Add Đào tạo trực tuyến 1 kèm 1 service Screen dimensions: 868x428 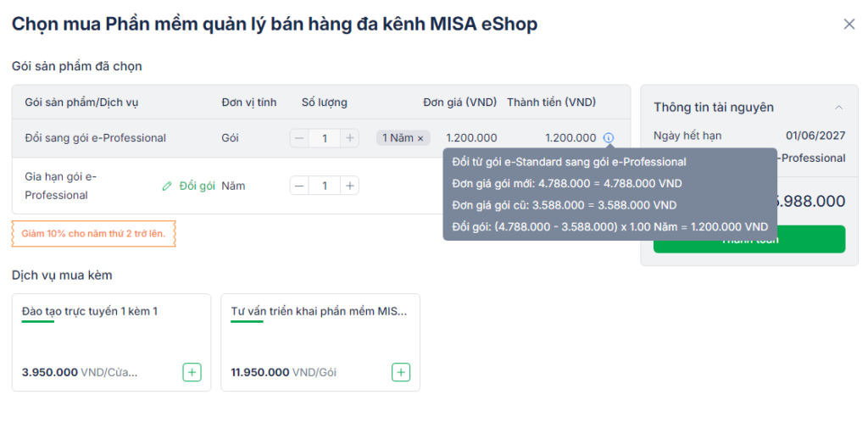click(192, 372)
